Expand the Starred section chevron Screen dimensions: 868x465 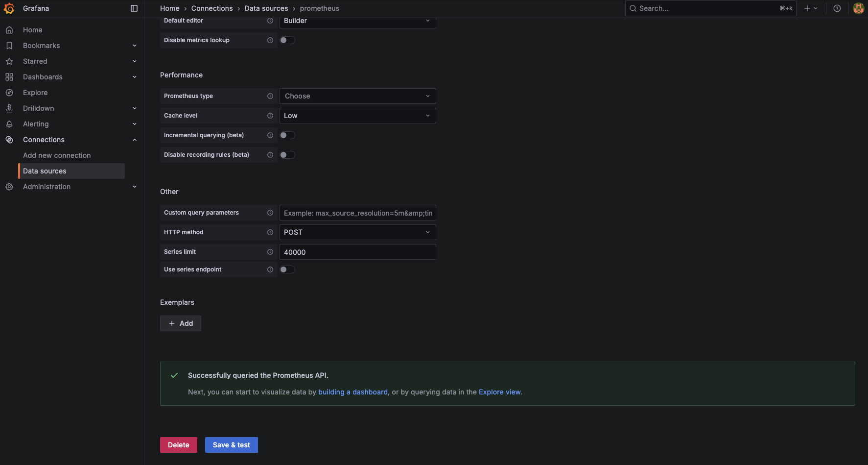135,61
